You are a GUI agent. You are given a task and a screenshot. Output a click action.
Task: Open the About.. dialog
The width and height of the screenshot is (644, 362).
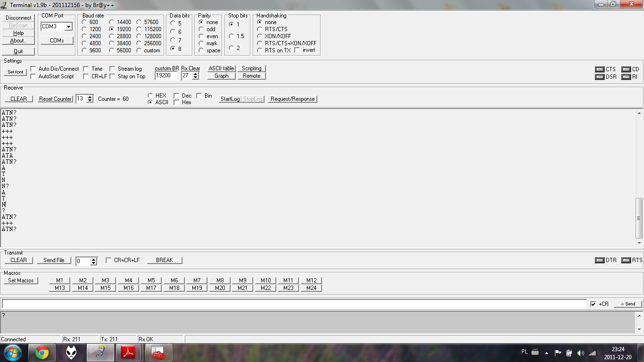click(x=18, y=41)
